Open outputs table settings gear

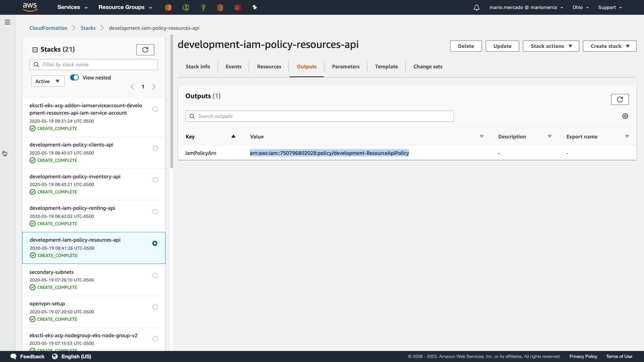pyautogui.click(x=625, y=116)
